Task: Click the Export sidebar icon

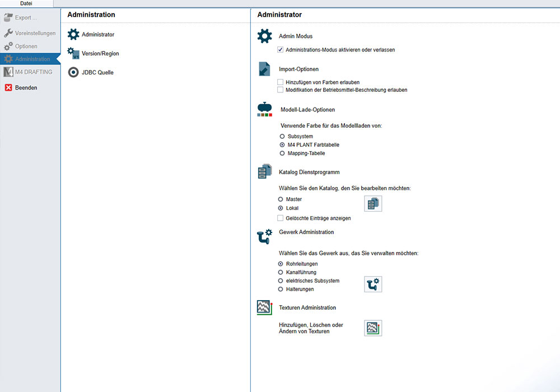Action: pyautogui.click(x=8, y=17)
